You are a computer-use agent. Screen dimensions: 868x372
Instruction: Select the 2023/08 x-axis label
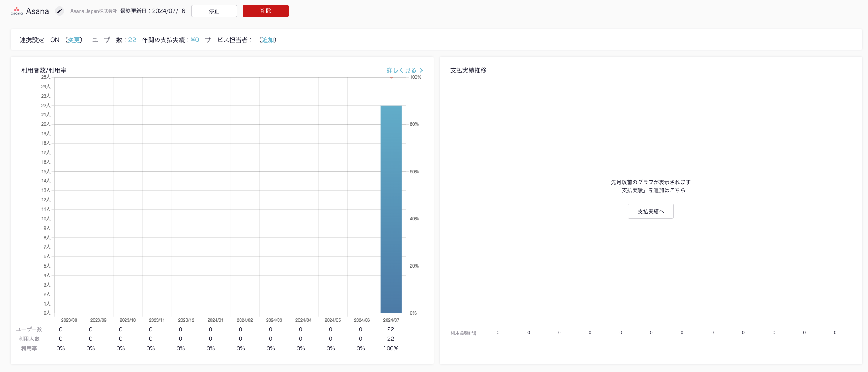point(69,320)
